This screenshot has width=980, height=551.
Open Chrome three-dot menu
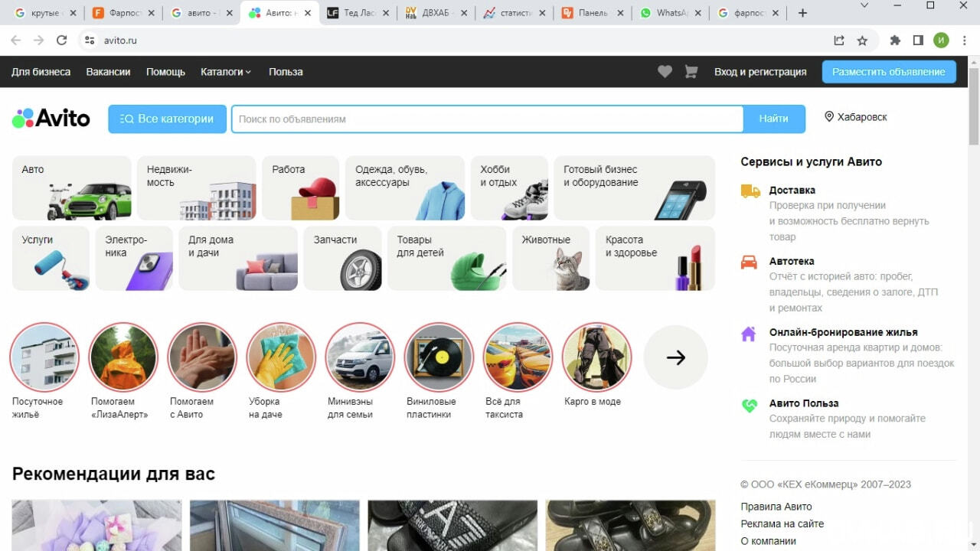pyautogui.click(x=963, y=41)
